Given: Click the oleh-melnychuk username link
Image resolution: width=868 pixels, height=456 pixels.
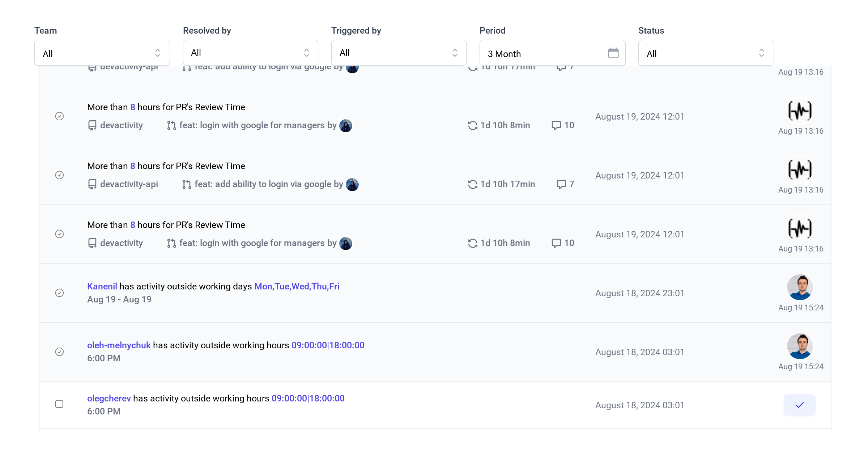Looking at the screenshot, I should pyautogui.click(x=119, y=345).
